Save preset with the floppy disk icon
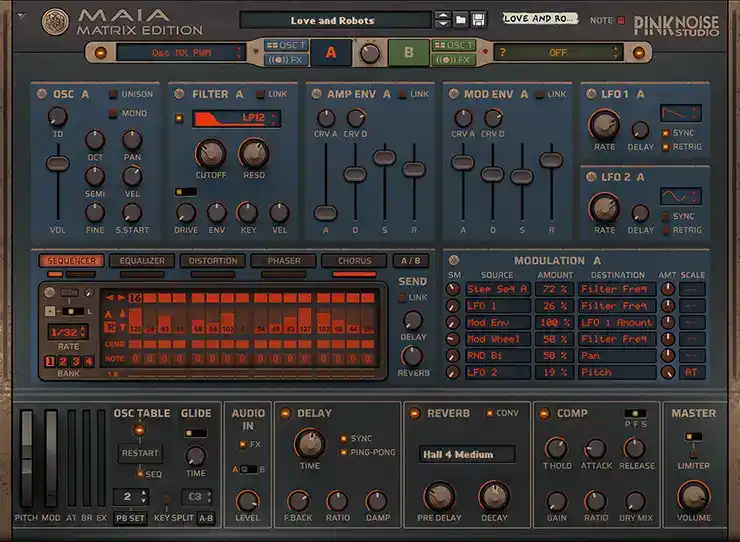This screenshot has height=542, width=740. click(x=478, y=20)
